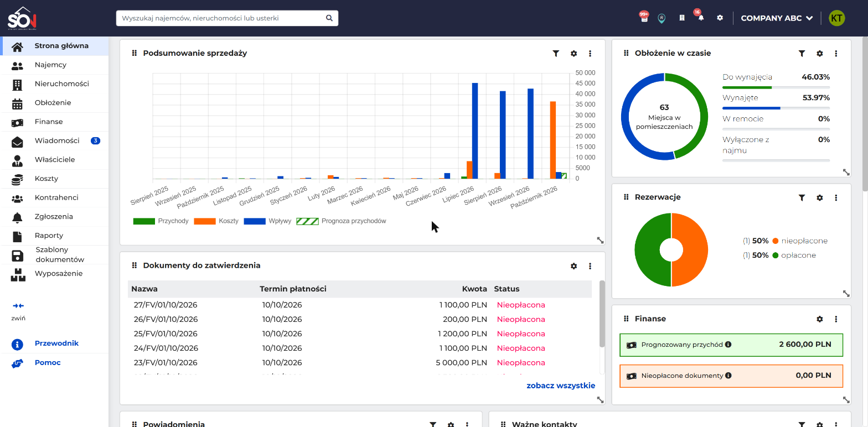Image resolution: width=868 pixels, height=427 pixels.
Task: Open global settings gear in top header
Action: 720,18
